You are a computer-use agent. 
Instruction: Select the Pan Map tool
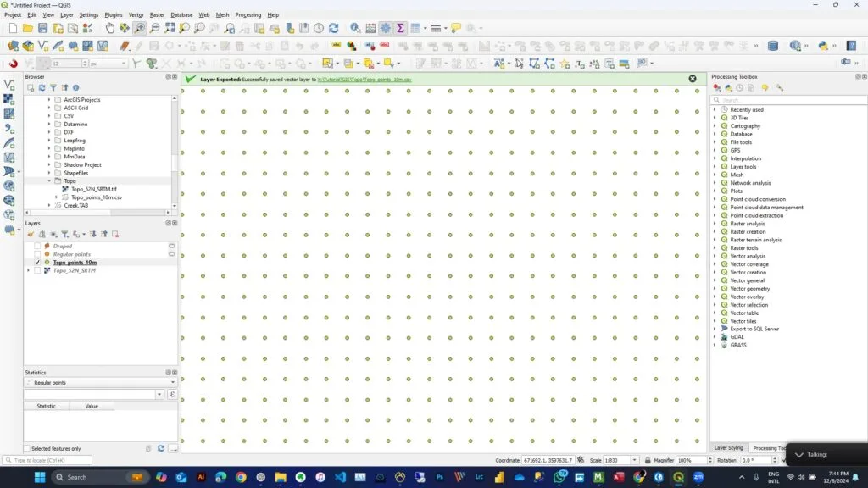click(109, 28)
